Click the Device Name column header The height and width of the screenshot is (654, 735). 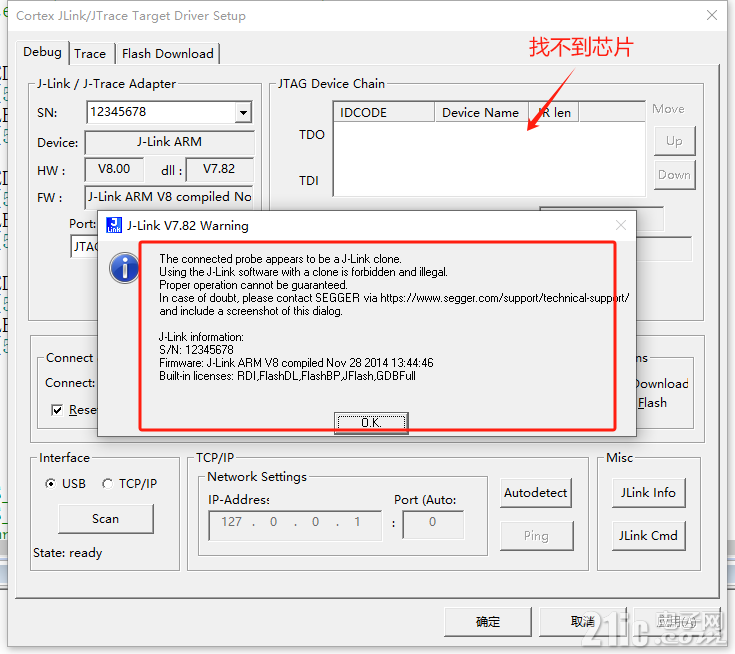pos(481,113)
